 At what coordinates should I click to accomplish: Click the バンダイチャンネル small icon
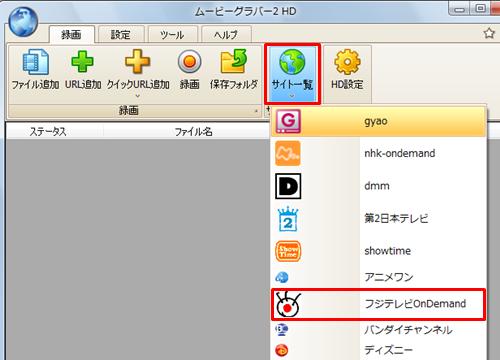click(x=282, y=330)
